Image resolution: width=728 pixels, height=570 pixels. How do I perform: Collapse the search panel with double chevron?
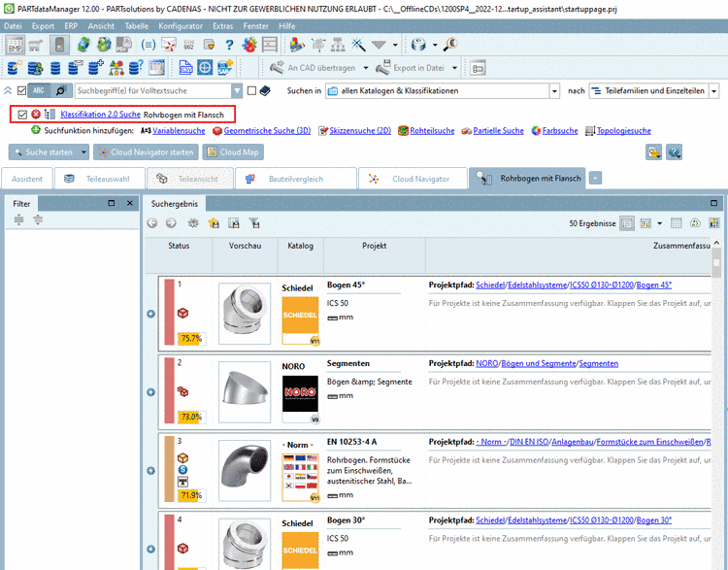tap(8, 90)
